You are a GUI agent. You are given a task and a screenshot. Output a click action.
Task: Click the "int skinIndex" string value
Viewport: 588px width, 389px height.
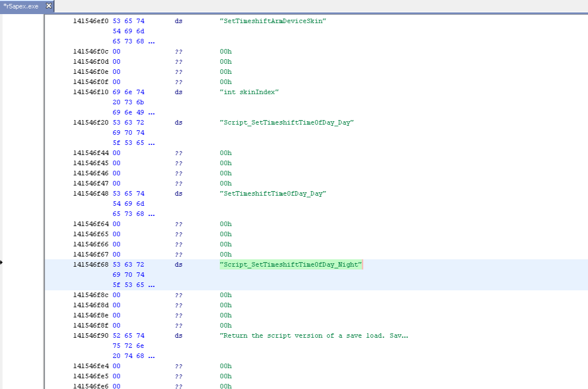pyautogui.click(x=249, y=92)
